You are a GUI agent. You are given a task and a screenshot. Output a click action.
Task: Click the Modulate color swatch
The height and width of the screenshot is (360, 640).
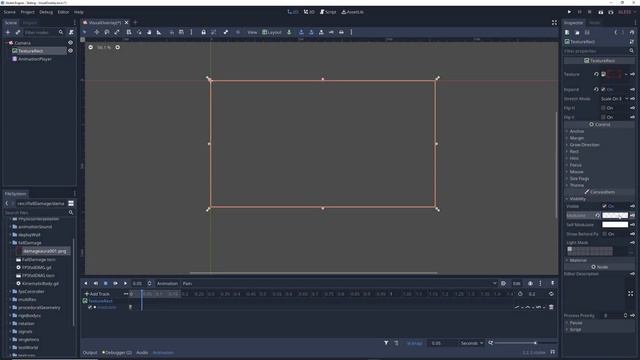point(615,216)
